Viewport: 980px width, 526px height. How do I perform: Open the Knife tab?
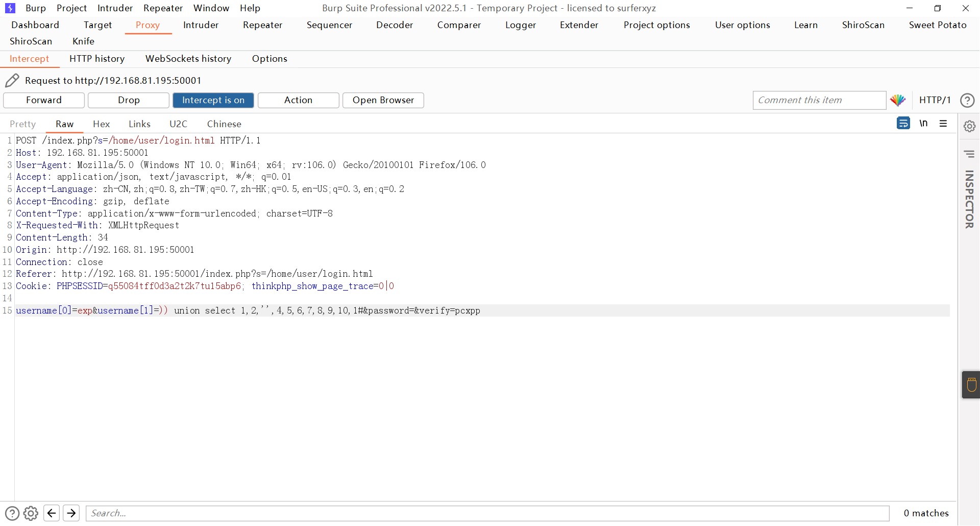click(83, 41)
